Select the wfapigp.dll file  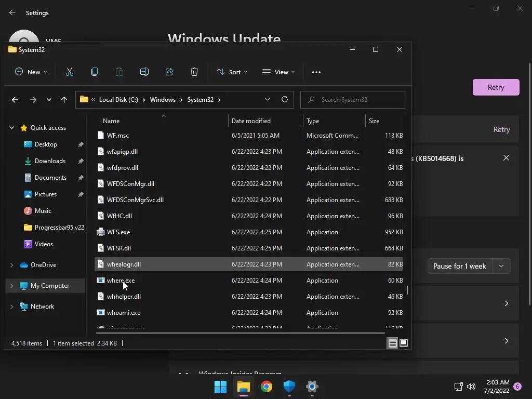tap(248, 151)
